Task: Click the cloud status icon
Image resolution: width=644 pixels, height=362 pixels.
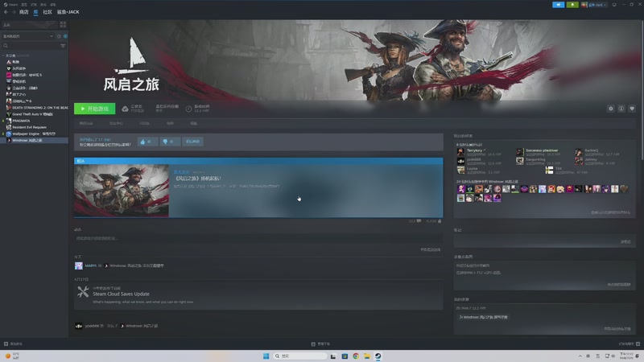Action: (x=125, y=109)
